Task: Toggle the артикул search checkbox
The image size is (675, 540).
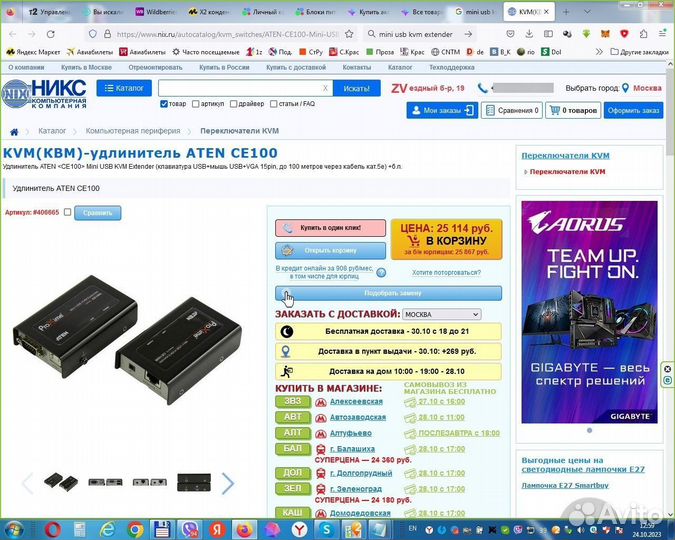Action: point(195,104)
